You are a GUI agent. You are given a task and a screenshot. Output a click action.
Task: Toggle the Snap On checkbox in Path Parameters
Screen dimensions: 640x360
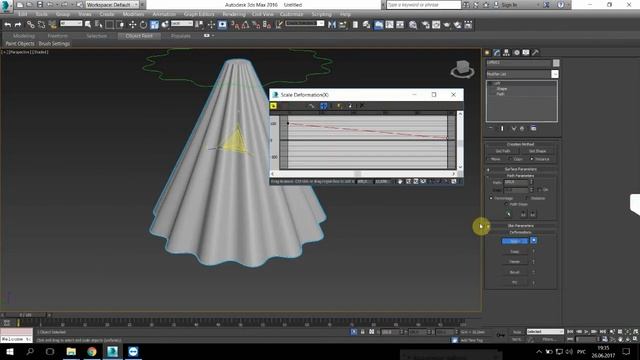pyautogui.click(x=540, y=190)
